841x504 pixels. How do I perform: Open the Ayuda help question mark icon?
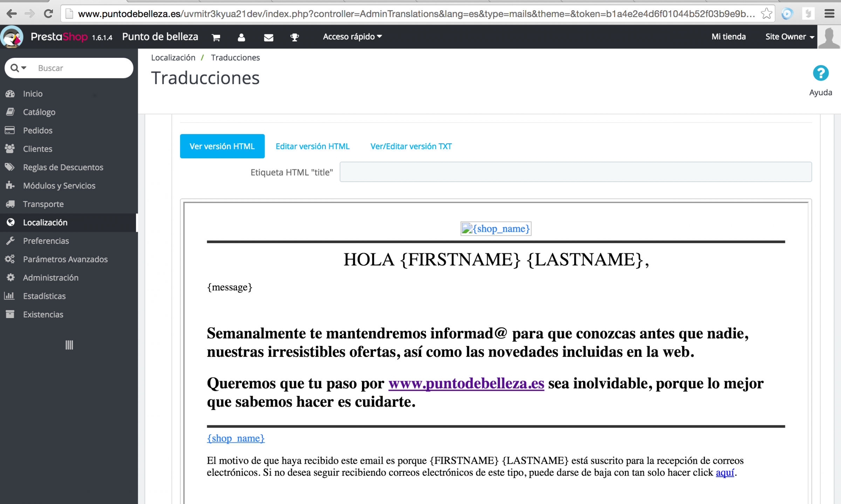click(x=820, y=74)
